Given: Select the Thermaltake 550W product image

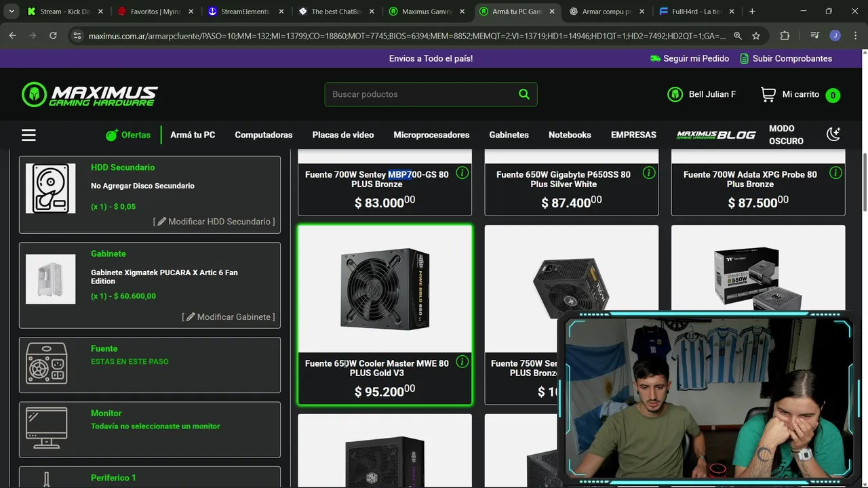Looking at the screenshot, I should tap(758, 278).
